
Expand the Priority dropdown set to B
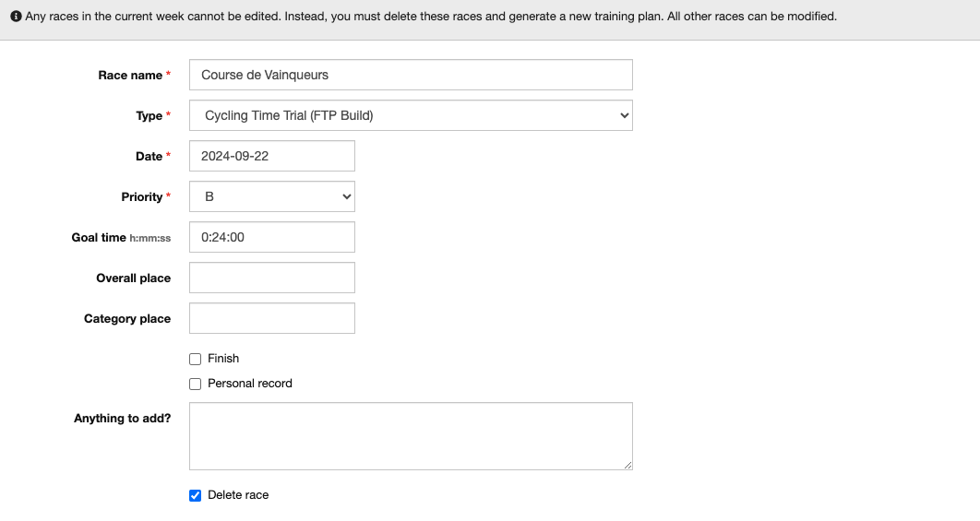(271, 196)
